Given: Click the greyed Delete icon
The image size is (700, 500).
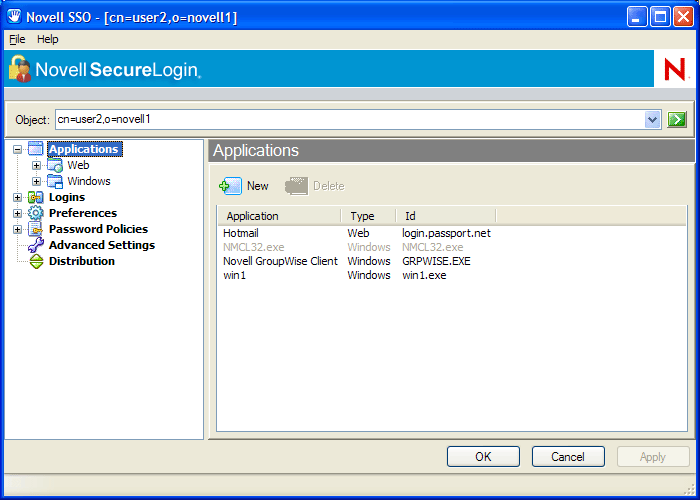Looking at the screenshot, I should pos(296,186).
